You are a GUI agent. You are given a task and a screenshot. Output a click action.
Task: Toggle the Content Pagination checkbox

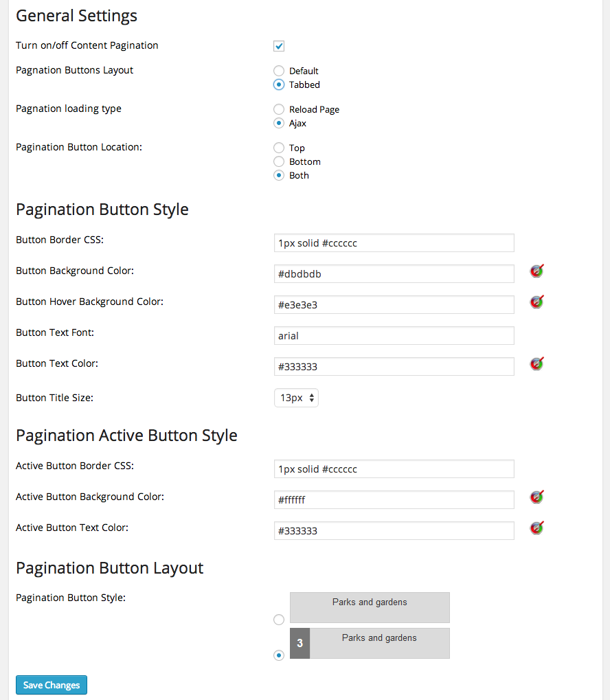point(279,46)
